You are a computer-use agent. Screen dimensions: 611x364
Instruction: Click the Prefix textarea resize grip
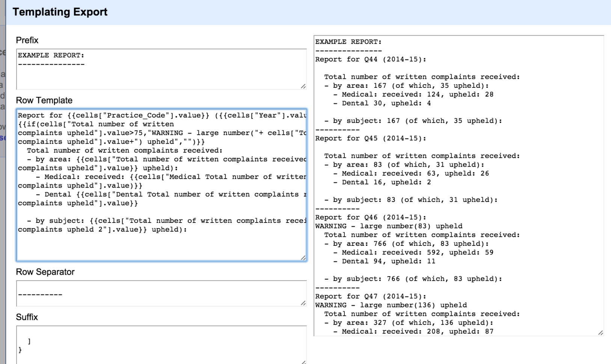303,86
